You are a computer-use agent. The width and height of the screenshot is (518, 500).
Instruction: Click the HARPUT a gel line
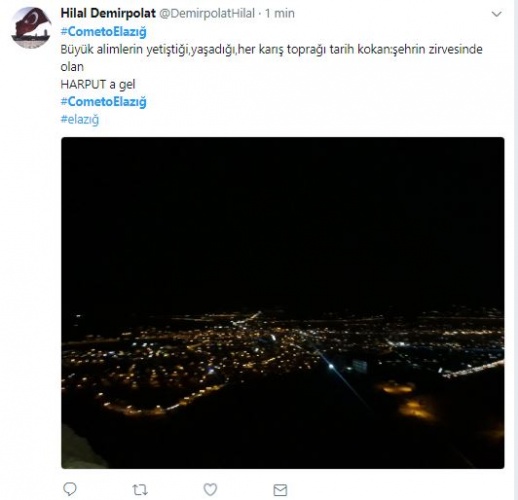point(98,84)
